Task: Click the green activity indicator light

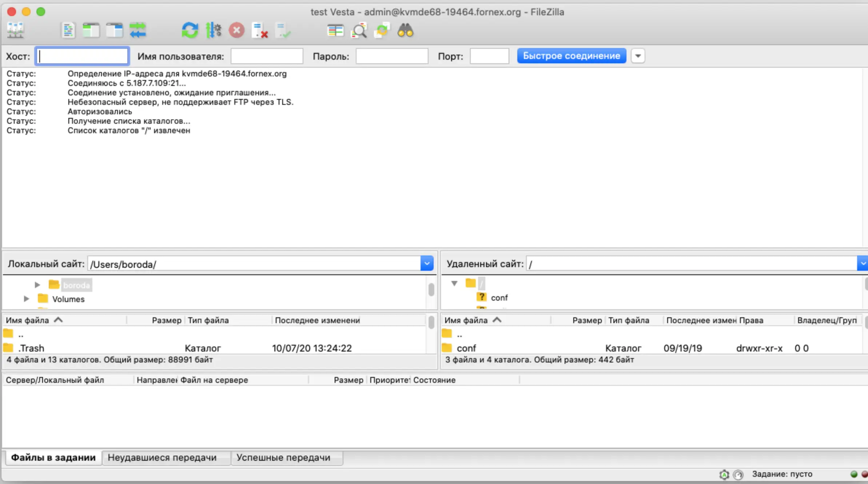Action: tap(854, 474)
